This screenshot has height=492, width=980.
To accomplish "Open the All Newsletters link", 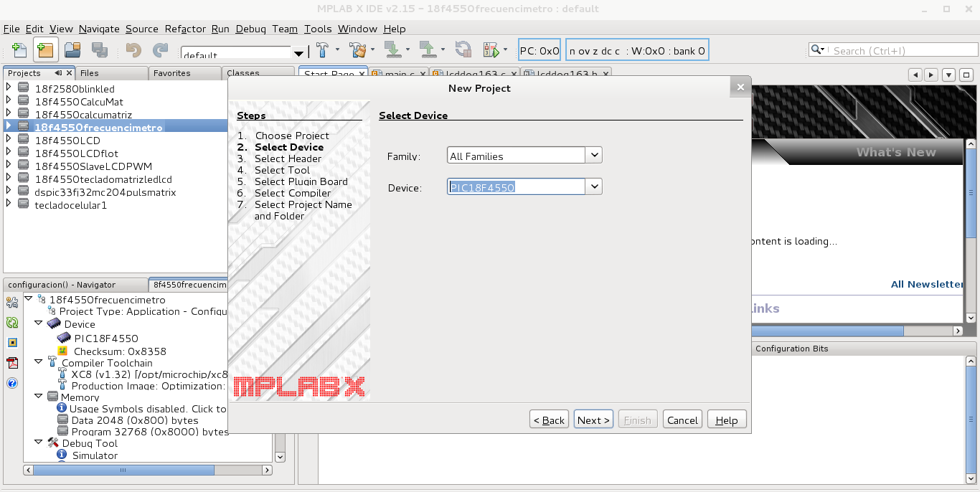I will 926,284.
